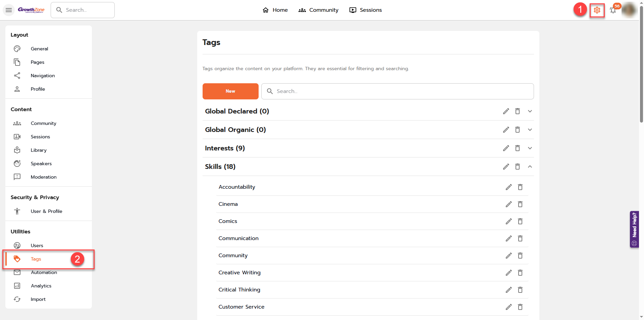
Task: Open the Moderation panel icon
Action: [x=17, y=177]
